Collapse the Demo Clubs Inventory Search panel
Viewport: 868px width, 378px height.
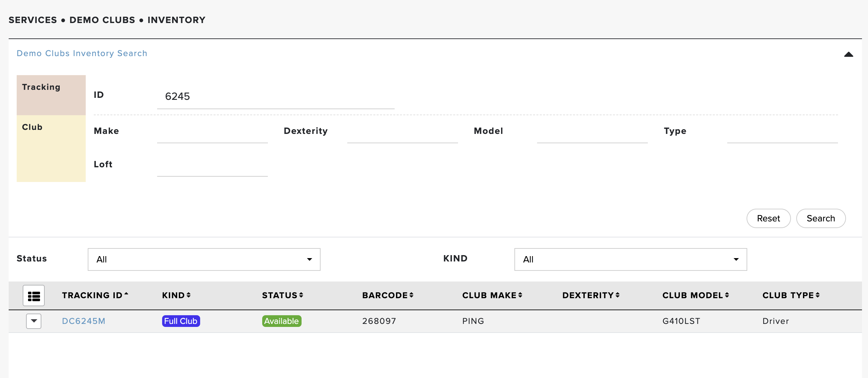click(x=848, y=54)
